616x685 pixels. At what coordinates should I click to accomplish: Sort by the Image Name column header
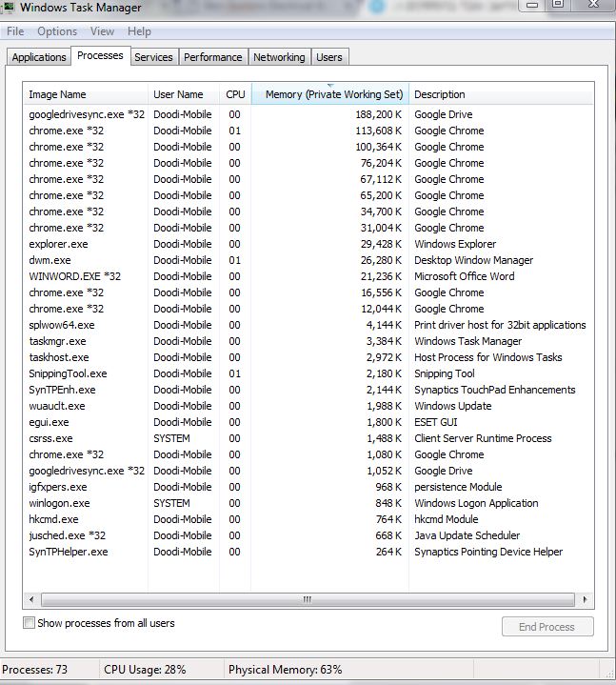pos(85,94)
